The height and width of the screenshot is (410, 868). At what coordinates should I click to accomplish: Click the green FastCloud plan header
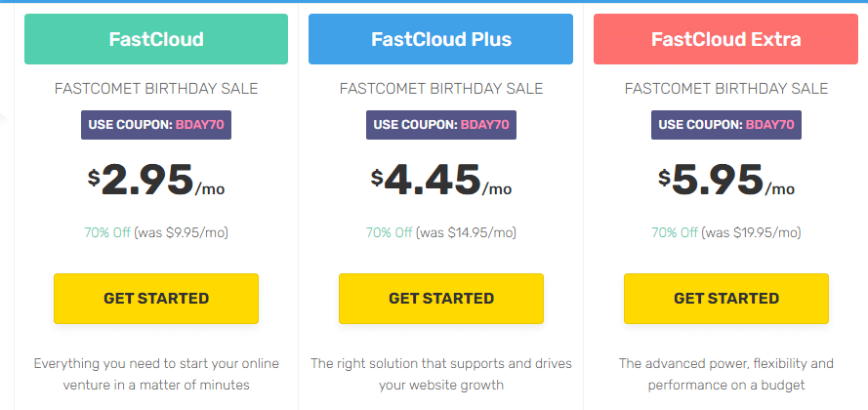coord(156,39)
